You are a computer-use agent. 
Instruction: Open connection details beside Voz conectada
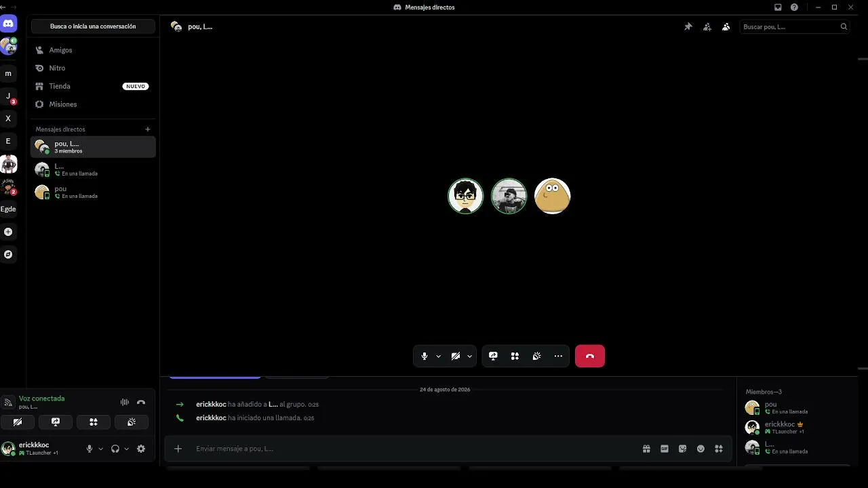(x=8, y=403)
